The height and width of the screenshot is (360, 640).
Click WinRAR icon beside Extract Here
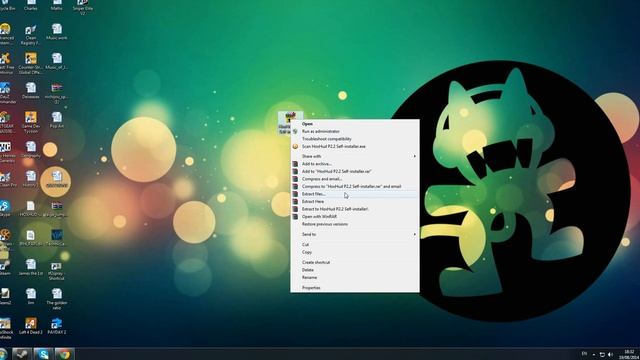click(295, 202)
